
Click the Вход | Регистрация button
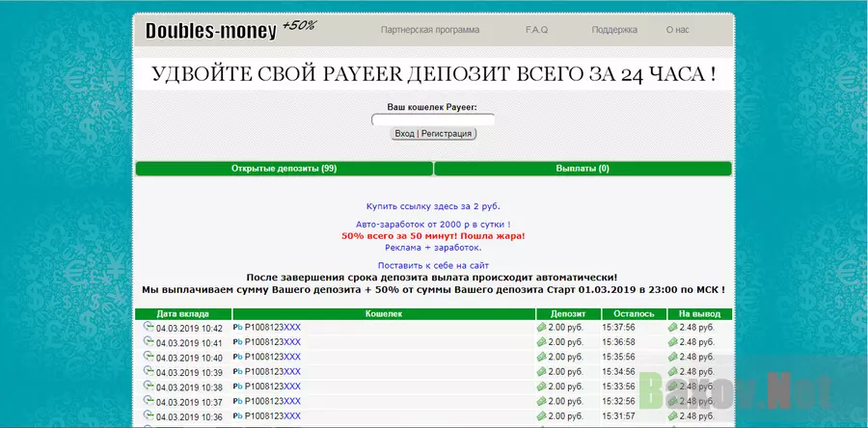pos(433,134)
